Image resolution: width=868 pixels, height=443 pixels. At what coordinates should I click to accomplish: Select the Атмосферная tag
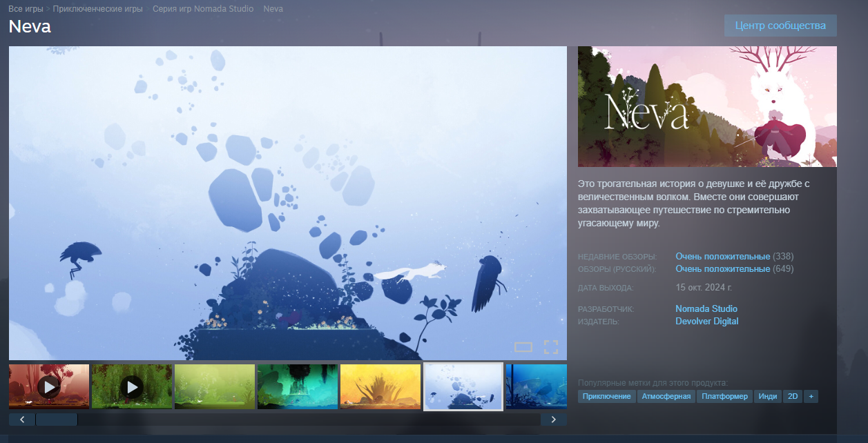(666, 396)
